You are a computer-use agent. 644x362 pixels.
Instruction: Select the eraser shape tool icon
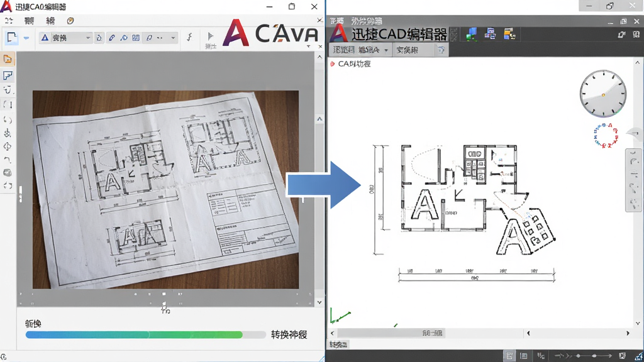click(150, 38)
